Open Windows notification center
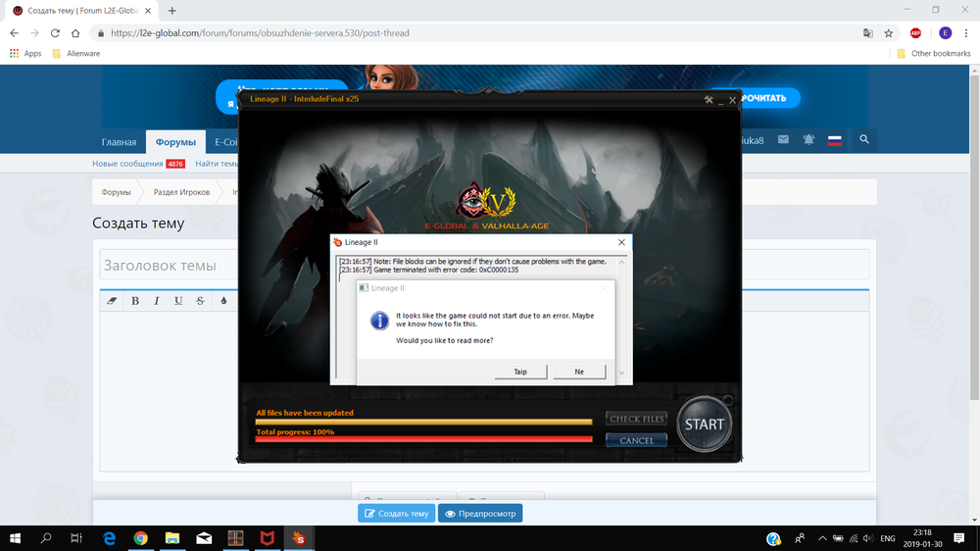The image size is (980, 551). tap(958, 538)
